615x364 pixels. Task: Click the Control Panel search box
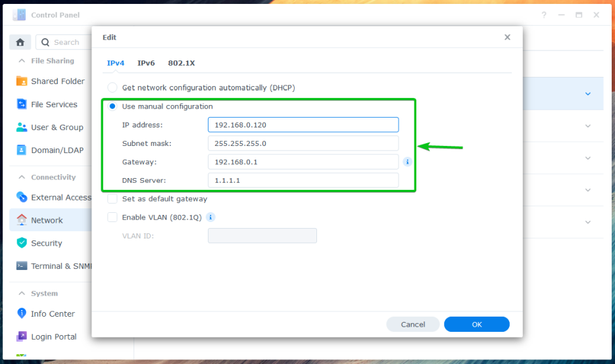point(65,42)
